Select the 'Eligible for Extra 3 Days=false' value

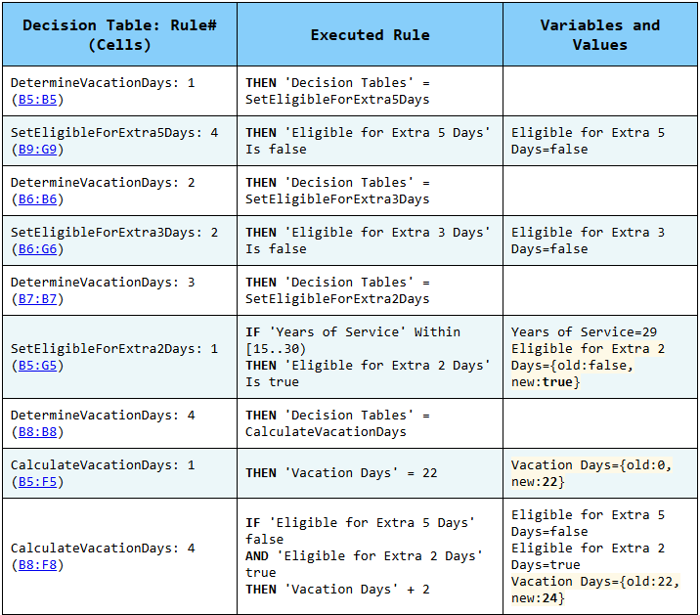coord(588,241)
